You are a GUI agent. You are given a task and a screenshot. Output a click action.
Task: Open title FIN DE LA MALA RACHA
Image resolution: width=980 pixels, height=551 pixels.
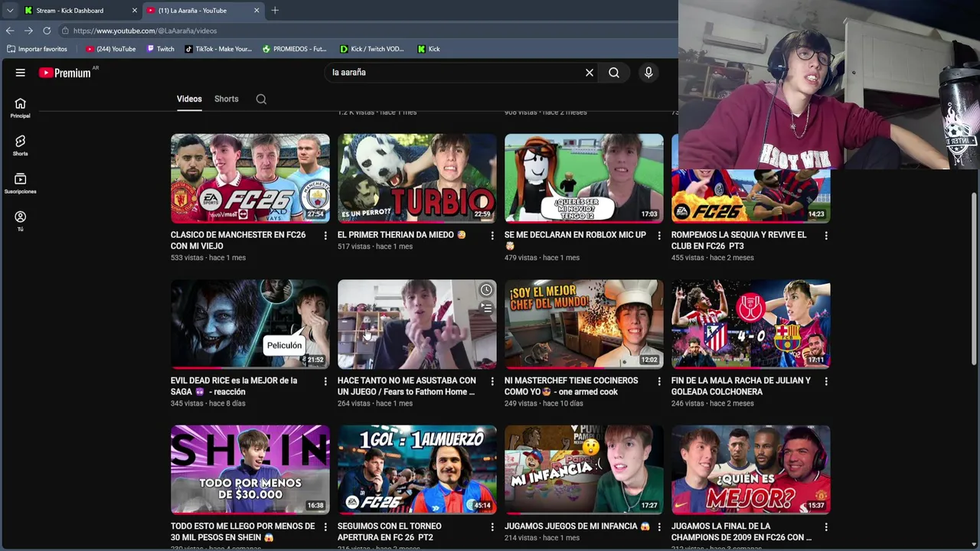(741, 386)
